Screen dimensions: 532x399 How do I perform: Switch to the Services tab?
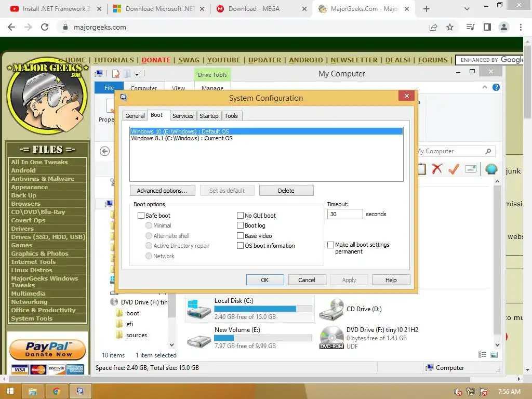pos(183,116)
